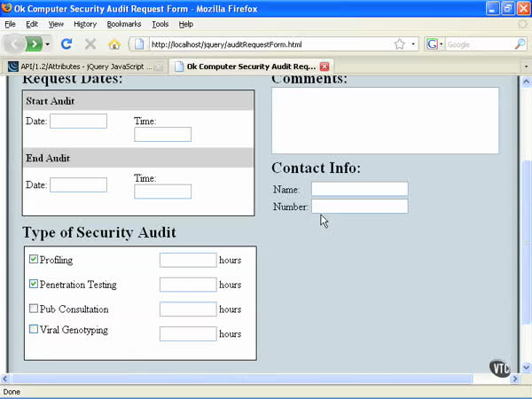Go to the Home page icon
This screenshot has width=532, height=399.
coord(113,43)
